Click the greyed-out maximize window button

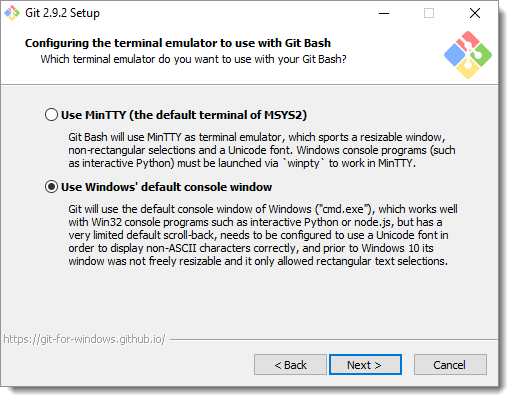(429, 13)
